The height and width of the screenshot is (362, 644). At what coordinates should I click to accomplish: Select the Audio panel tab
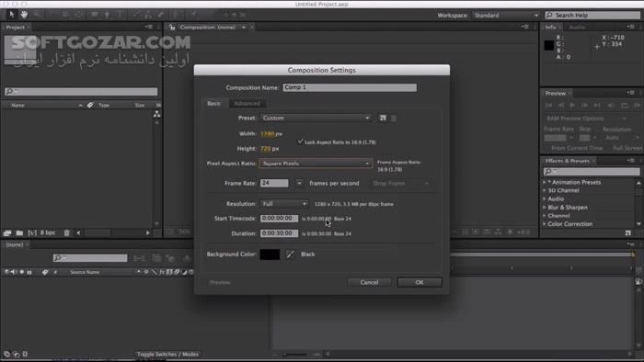click(x=577, y=27)
